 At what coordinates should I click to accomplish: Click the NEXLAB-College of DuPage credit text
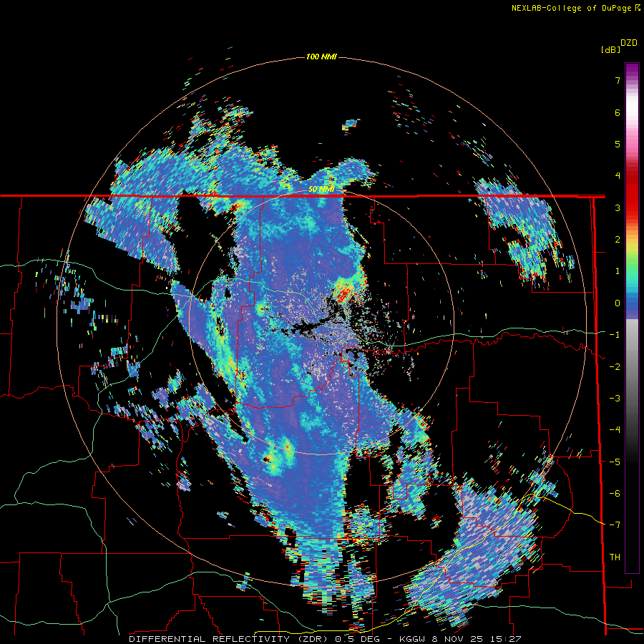[571, 8]
